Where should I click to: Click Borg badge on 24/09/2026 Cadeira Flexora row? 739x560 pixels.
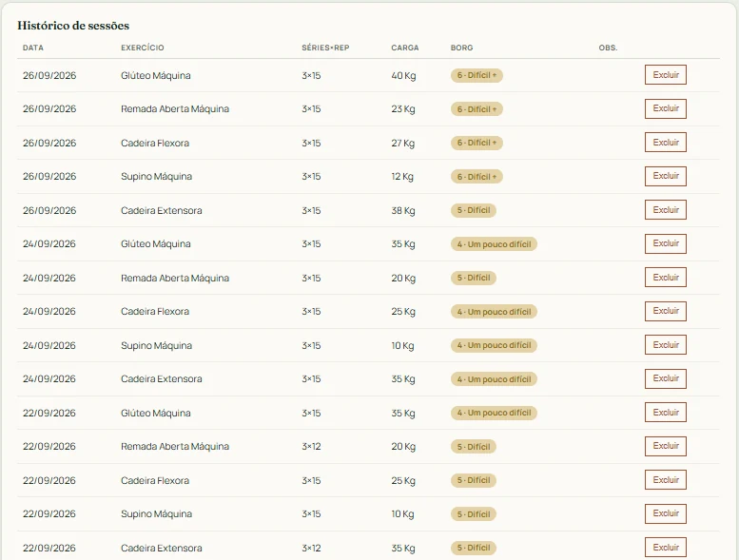[494, 311]
